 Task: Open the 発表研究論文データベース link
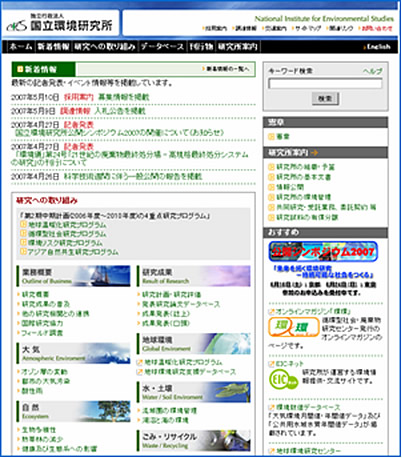pyautogui.click(x=181, y=304)
